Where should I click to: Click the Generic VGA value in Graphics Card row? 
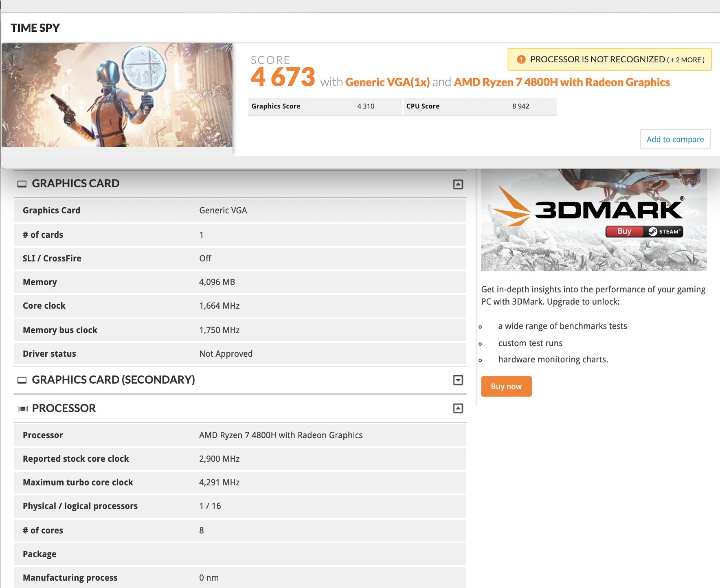[223, 211]
